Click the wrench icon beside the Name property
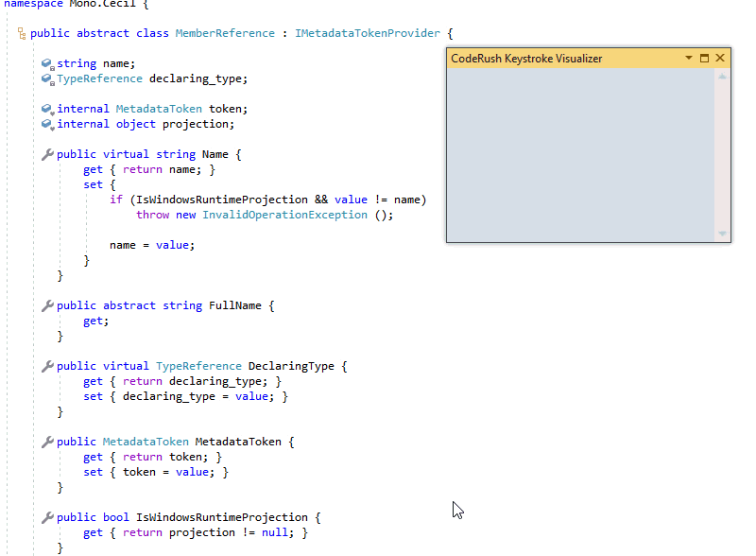This screenshot has height=556, width=756. [x=47, y=154]
